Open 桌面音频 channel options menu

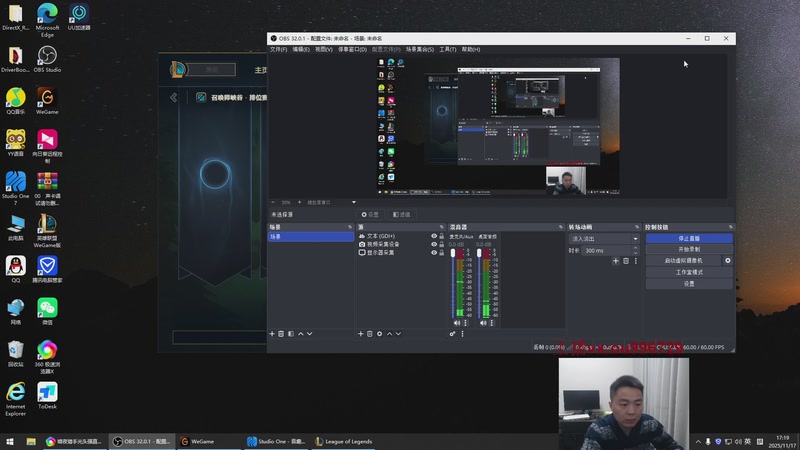[x=492, y=323]
